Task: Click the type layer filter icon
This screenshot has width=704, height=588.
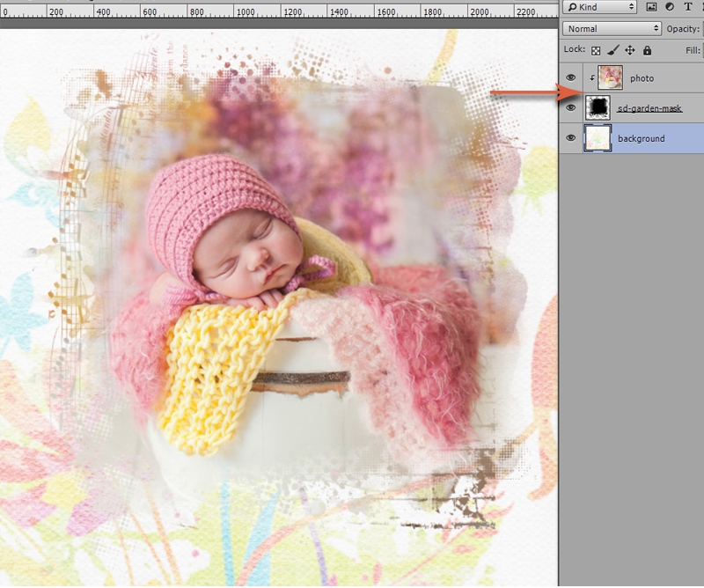Action: click(x=688, y=7)
